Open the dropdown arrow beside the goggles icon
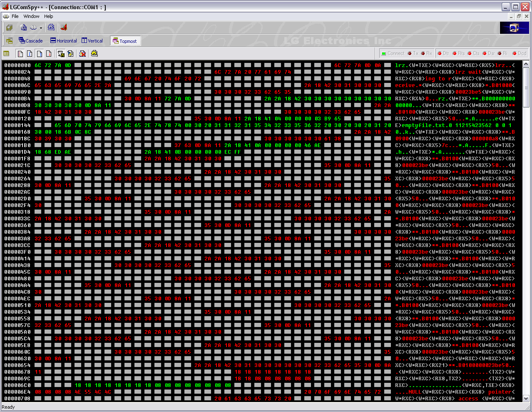The width and height of the screenshot is (532, 412). click(41, 28)
